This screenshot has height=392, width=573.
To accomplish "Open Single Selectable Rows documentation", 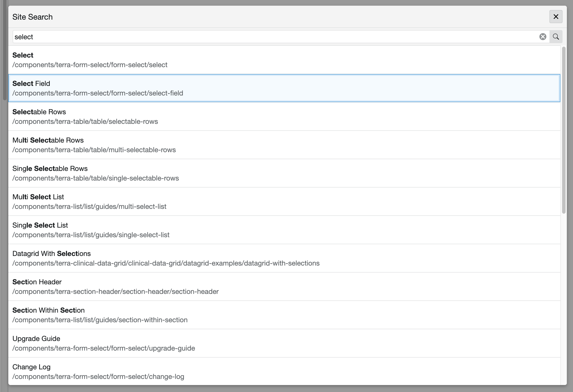I will (x=95, y=173).
